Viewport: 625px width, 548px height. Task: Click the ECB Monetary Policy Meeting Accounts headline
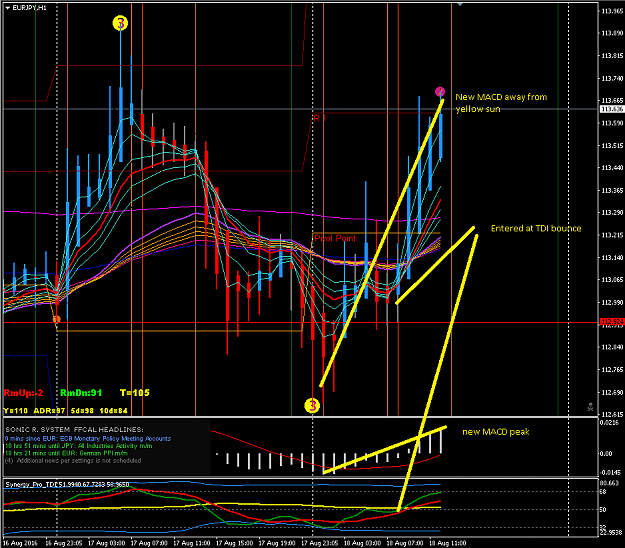point(88,438)
